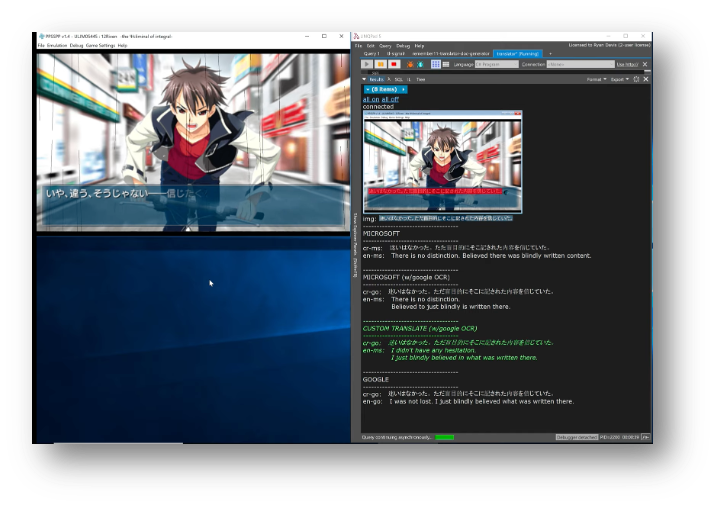This screenshot has width=716, height=506.
Task: Open LINQPad File menu
Action: [x=358, y=46]
